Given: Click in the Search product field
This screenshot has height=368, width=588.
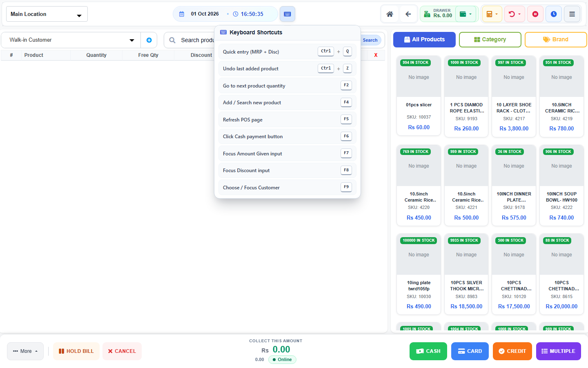Looking at the screenshot, I should 197,40.
